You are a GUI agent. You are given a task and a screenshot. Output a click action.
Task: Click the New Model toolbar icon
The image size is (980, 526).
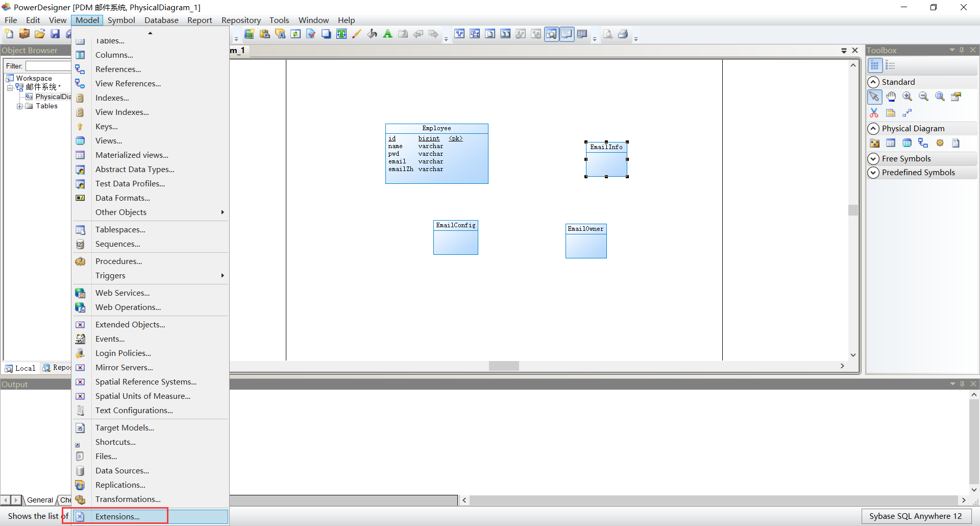9,34
